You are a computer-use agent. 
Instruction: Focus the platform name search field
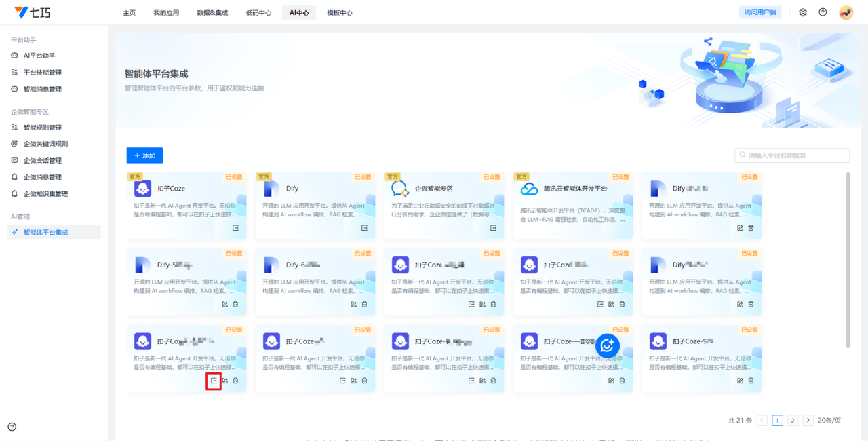coord(793,155)
